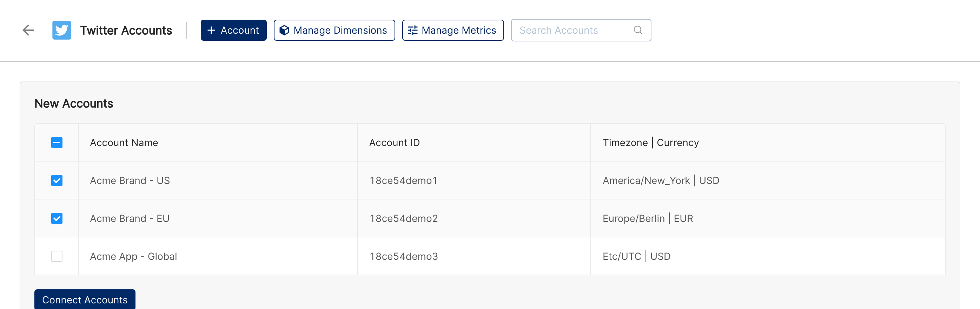Uncheck the Acme Brand - US checkbox
The width and height of the screenshot is (980, 309).
pos(57,180)
